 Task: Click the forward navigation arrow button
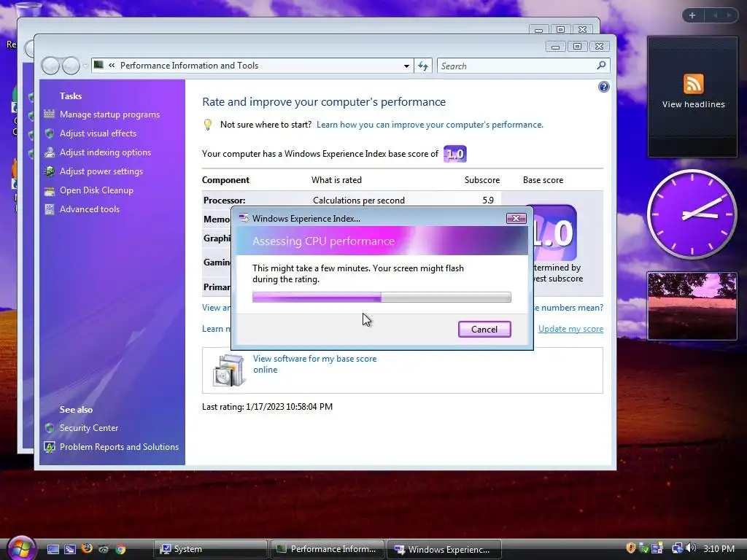(x=71, y=66)
